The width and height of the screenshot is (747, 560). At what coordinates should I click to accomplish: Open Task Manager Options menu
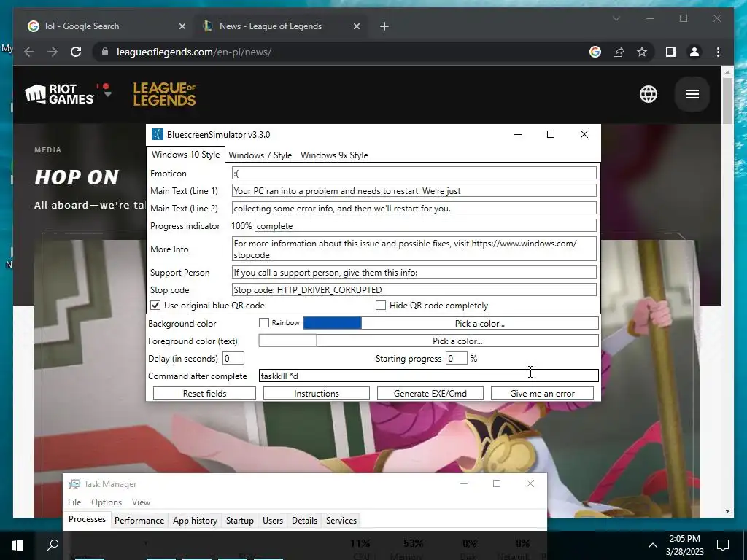[107, 502]
